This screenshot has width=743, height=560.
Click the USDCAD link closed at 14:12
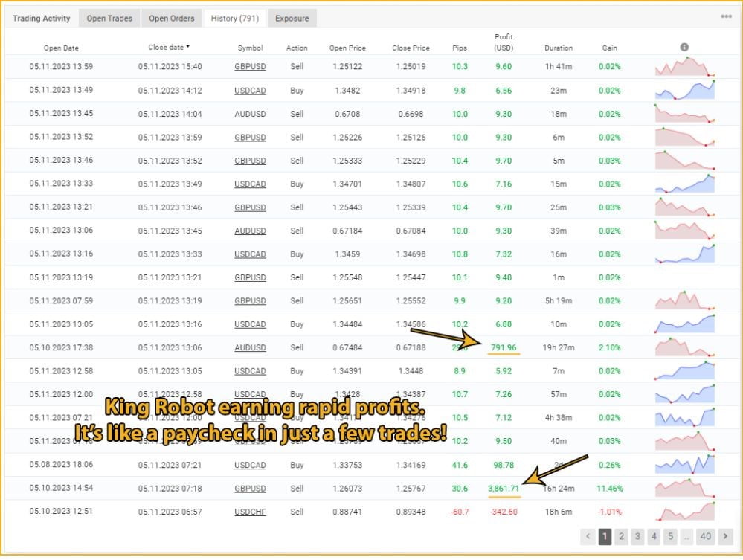click(x=250, y=91)
